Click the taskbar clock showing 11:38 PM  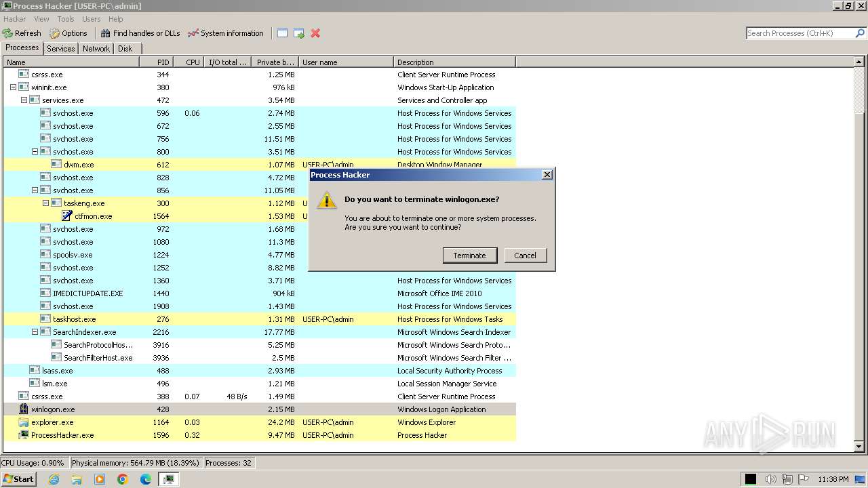(833, 479)
